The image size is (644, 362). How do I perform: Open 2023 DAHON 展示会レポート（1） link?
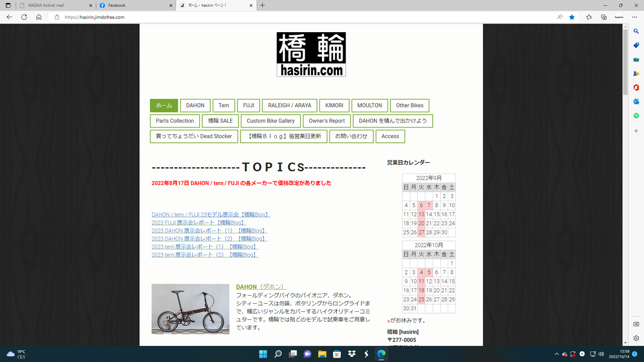pos(209,231)
